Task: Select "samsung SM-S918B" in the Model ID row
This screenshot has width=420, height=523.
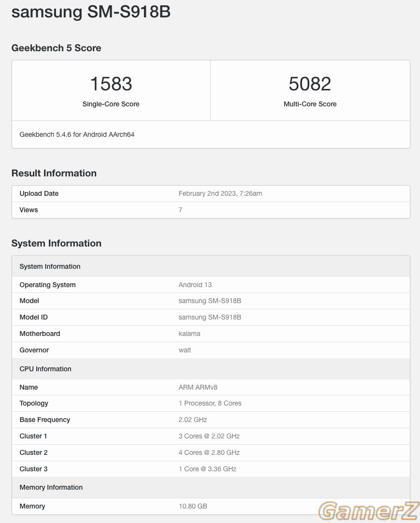Action: tap(210, 317)
